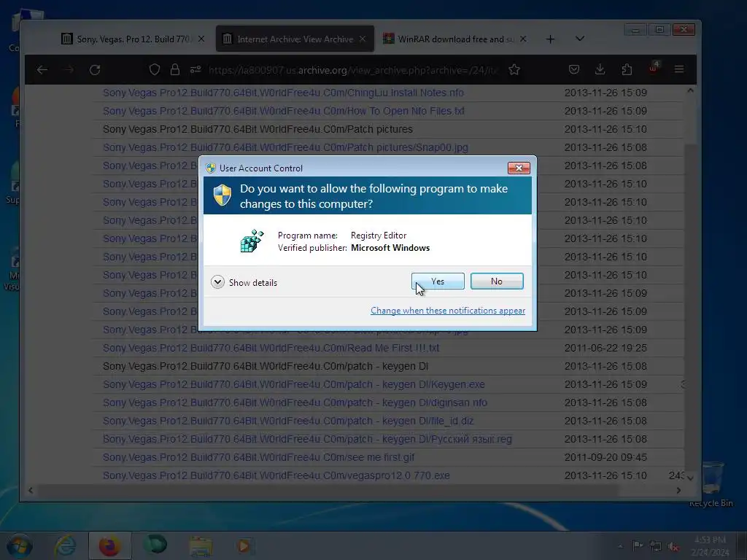Image resolution: width=747 pixels, height=560 pixels.
Task: Click No in User Account Control dialog
Action: point(497,281)
